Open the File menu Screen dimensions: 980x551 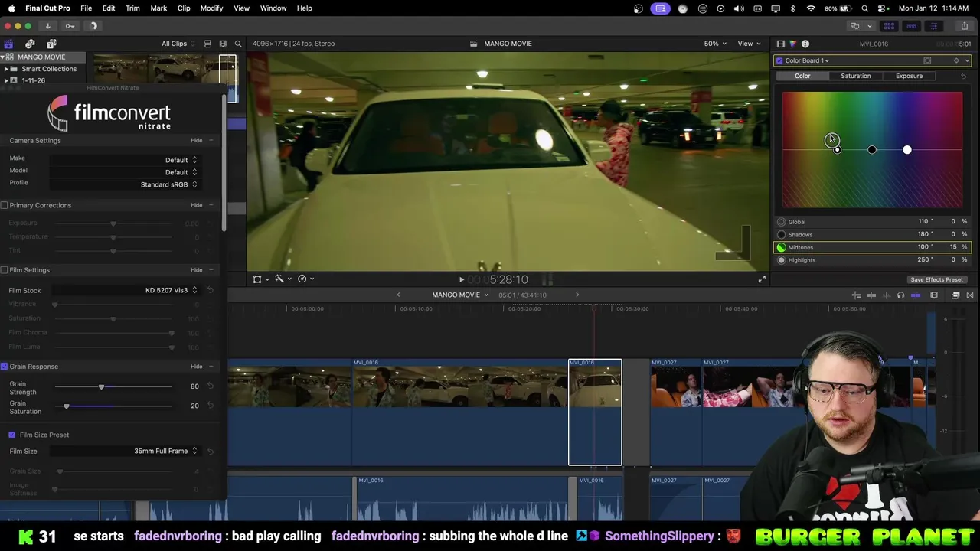coord(86,8)
